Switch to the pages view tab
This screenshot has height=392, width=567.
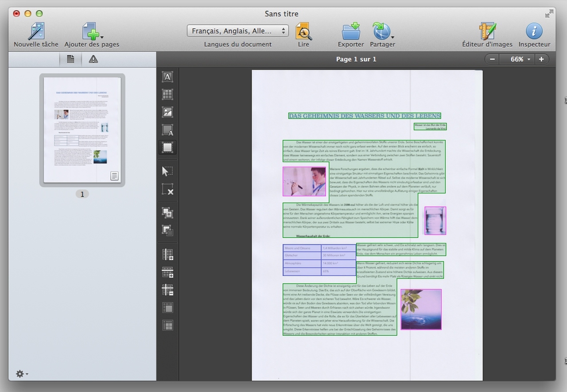[70, 59]
